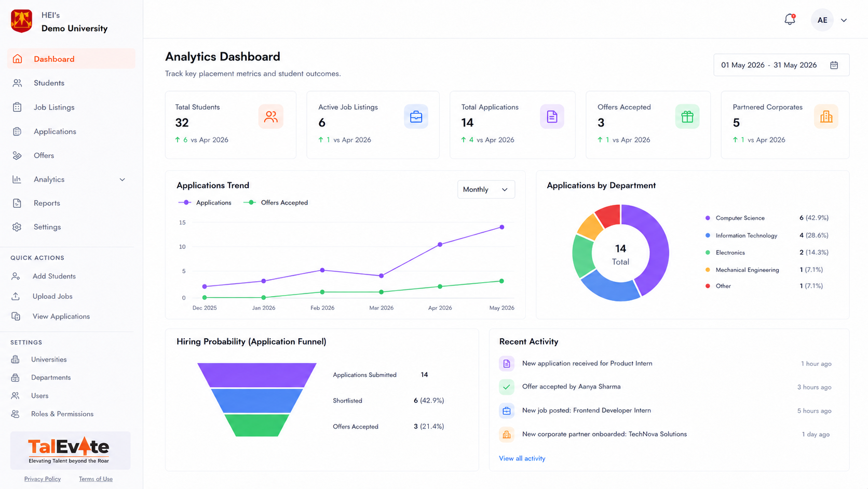Click the corporate partner onboarded building icon
The height and width of the screenshot is (489, 868).
(x=507, y=434)
